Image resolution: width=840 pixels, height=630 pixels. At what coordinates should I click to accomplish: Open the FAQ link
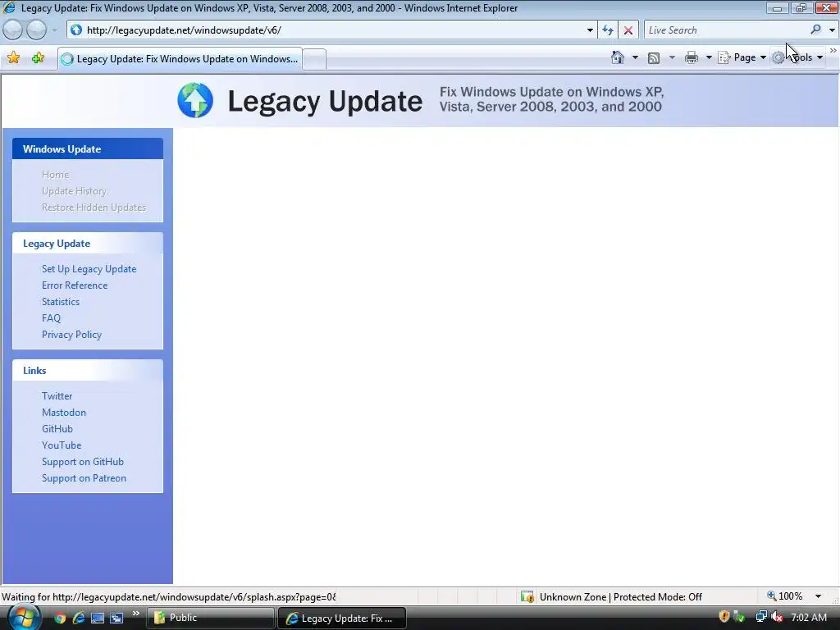point(52,318)
